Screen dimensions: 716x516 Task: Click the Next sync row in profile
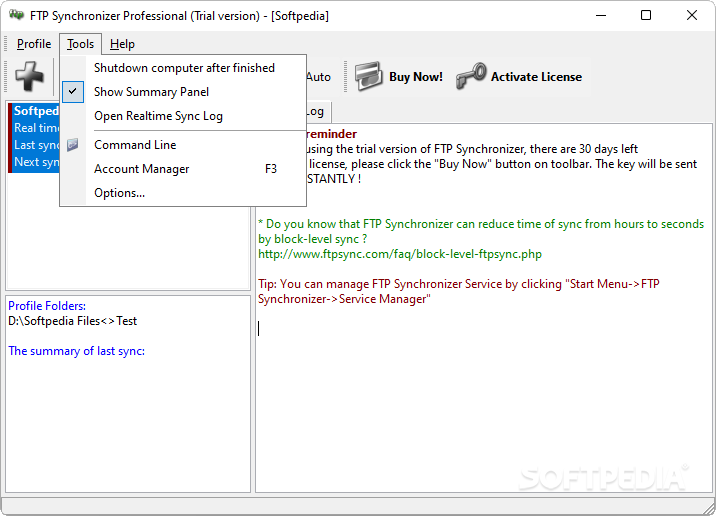[x=37, y=162]
